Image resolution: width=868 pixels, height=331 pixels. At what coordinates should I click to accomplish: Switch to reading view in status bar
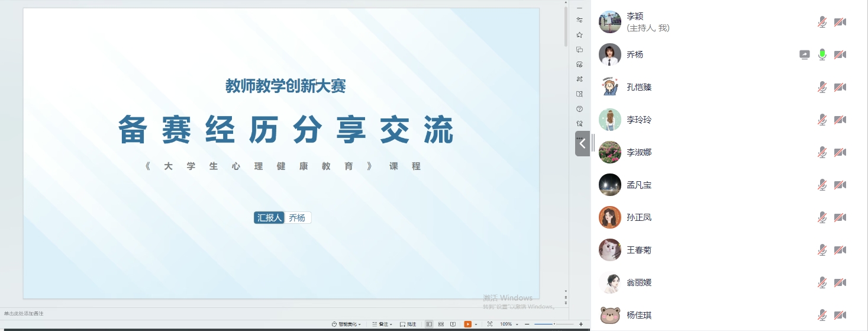[453, 324]
